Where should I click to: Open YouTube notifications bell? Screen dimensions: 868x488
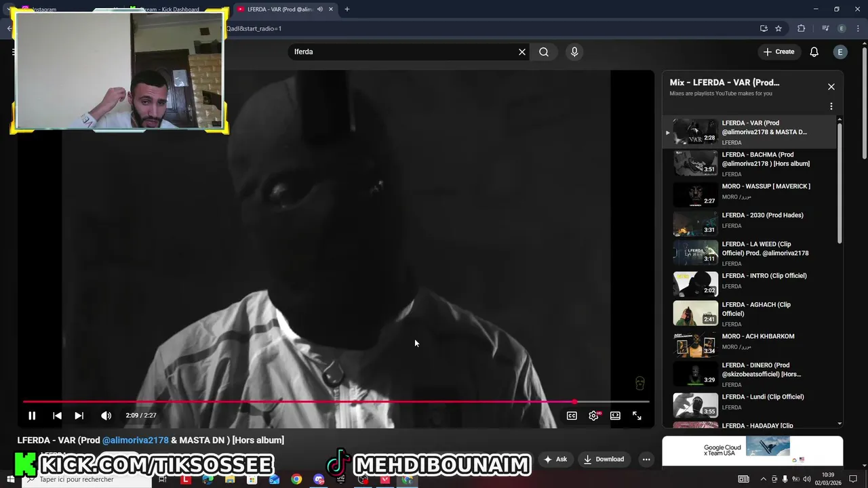pyautogui.click(x=814, y=52)
